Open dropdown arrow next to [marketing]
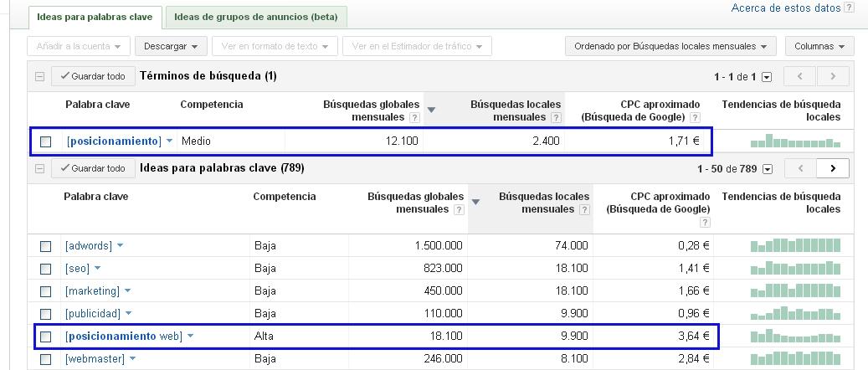The height and width of the screenshot is (370, 868). 127,290
